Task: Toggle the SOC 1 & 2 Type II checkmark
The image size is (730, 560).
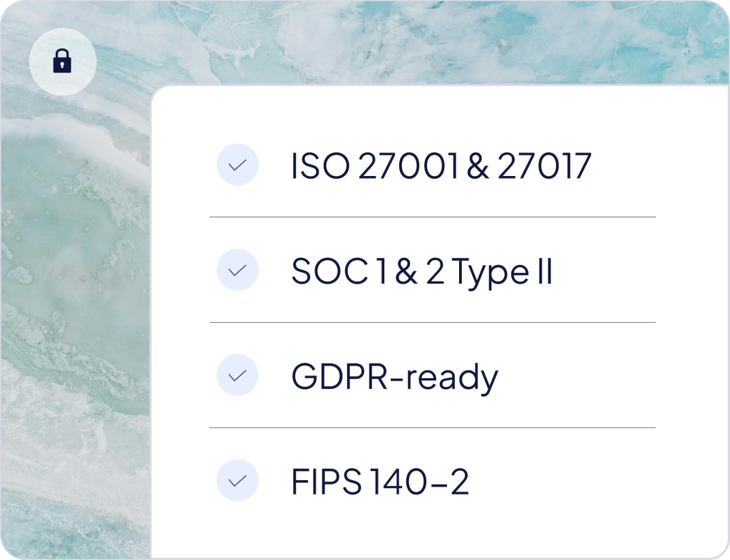Action: pyautogui.click(x=237, y=271)
